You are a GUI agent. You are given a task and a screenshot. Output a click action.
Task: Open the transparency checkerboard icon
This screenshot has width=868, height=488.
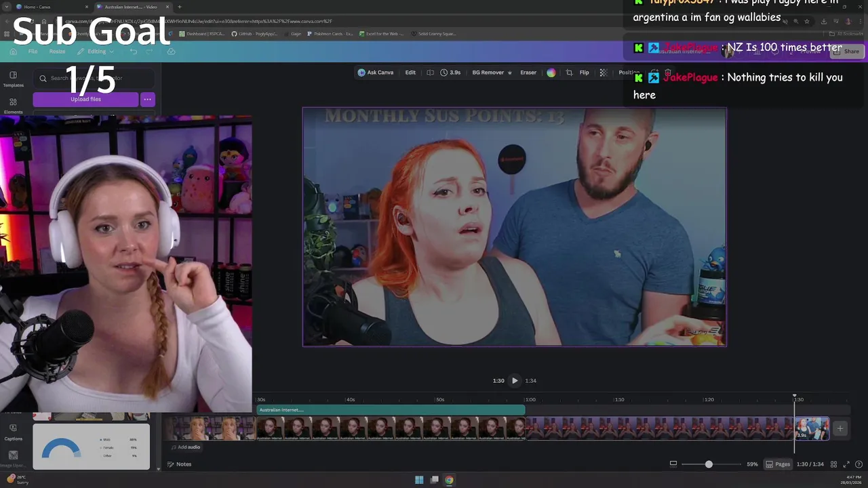coord(603,73)
